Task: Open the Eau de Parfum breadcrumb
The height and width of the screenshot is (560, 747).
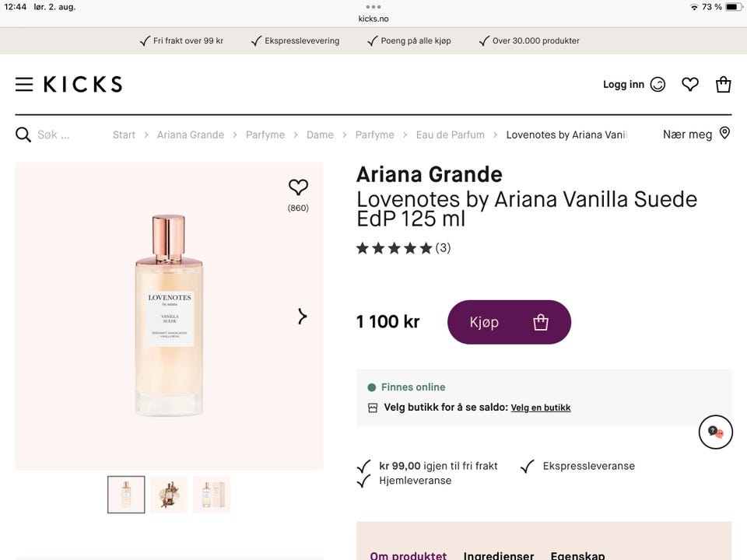Action: coord(450,135)
